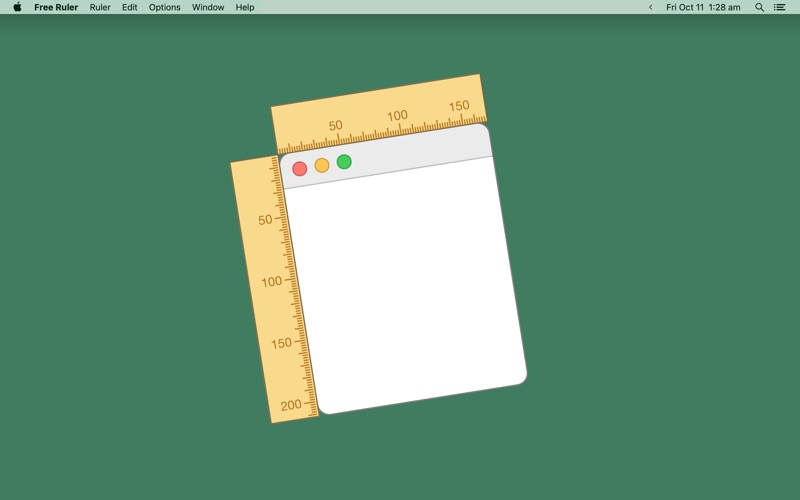Click the 50 mark on horizontal ruler
The width and height of the screenshot is (800, 500).
point(335,126)
